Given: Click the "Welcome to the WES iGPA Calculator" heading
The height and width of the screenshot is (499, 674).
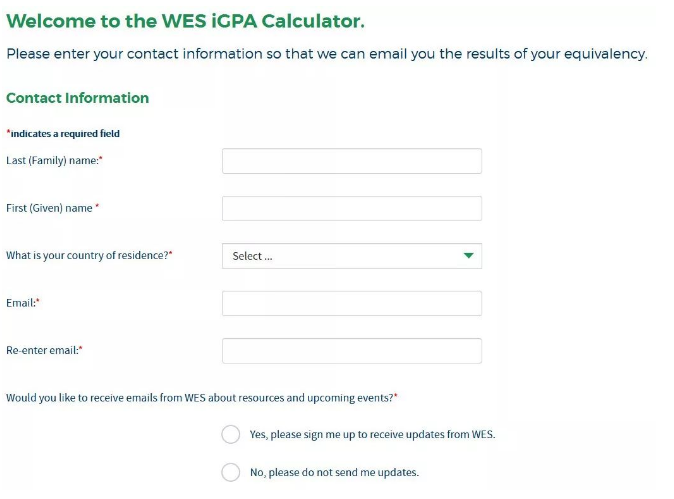Looking at the screenshot, I should coord(185,20).
